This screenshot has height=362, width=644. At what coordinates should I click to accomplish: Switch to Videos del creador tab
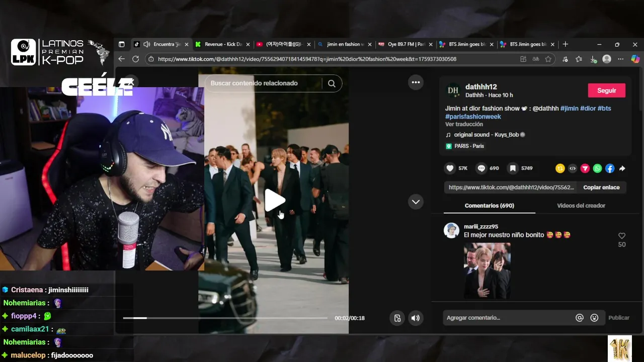pyautogui.click(x=581, y=206)
